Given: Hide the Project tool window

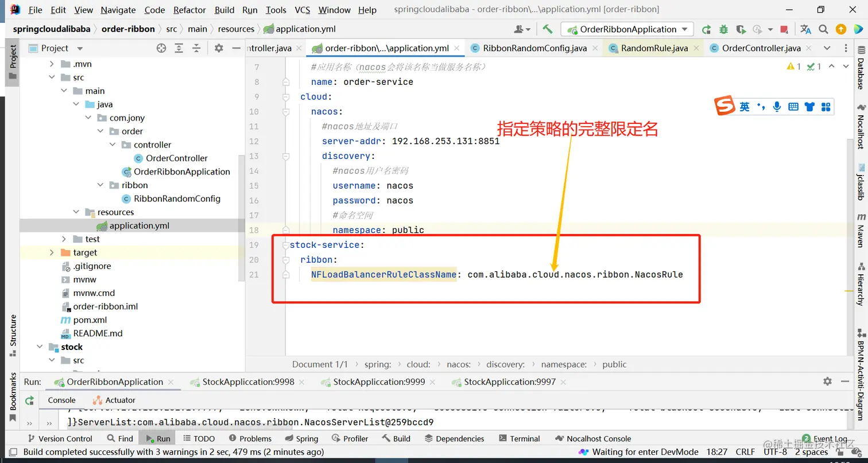Looking at the screenshot, I should click(236, 48).
